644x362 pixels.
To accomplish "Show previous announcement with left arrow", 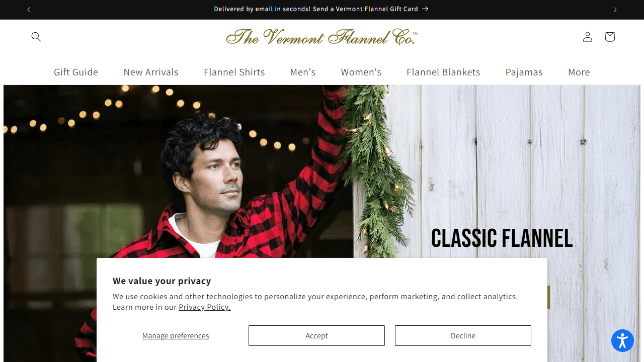I will pos(29,10).
